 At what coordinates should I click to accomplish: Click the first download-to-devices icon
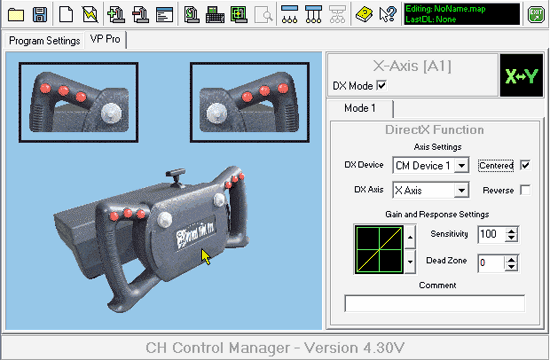pos(289,14)
